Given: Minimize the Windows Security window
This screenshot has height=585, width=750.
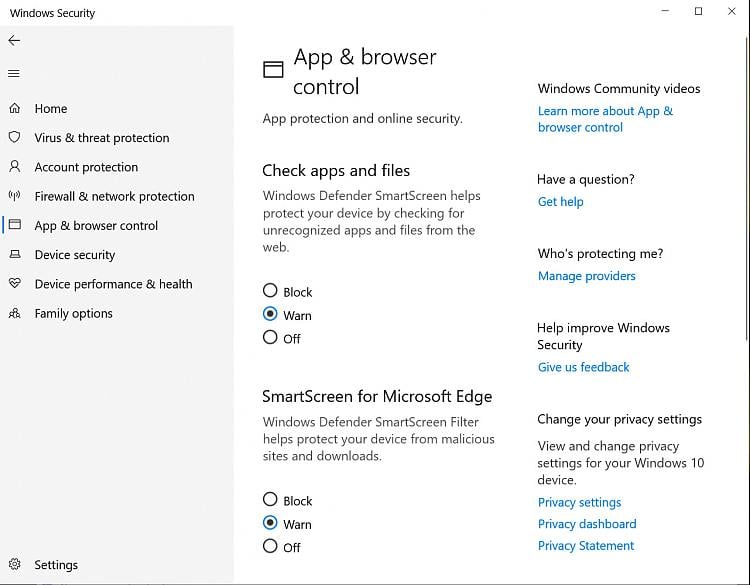Looking at the screenshot, I should click(x=665, y=11).
